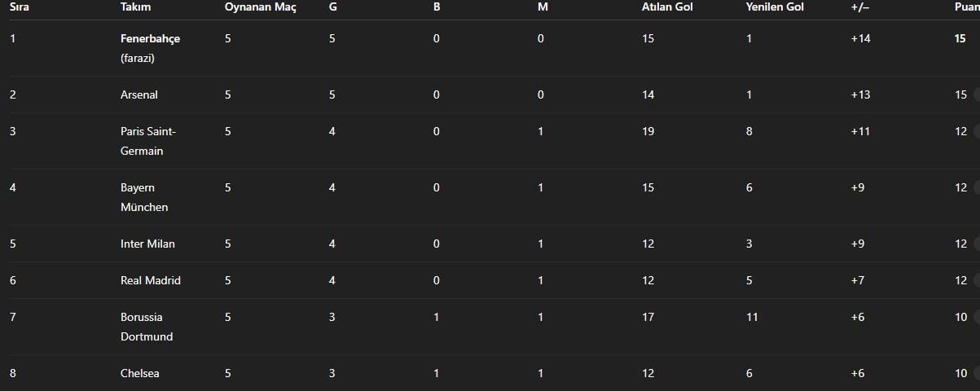Screen dimensions: 980x391
Task: Select the Inter Milan team name
Action: 147,244
